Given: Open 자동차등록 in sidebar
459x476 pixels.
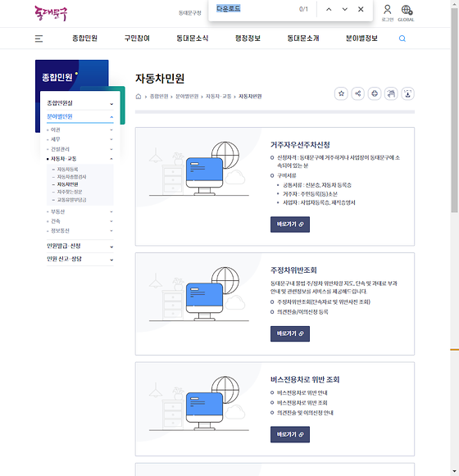Looking at the screenshot, I should 67,169.
